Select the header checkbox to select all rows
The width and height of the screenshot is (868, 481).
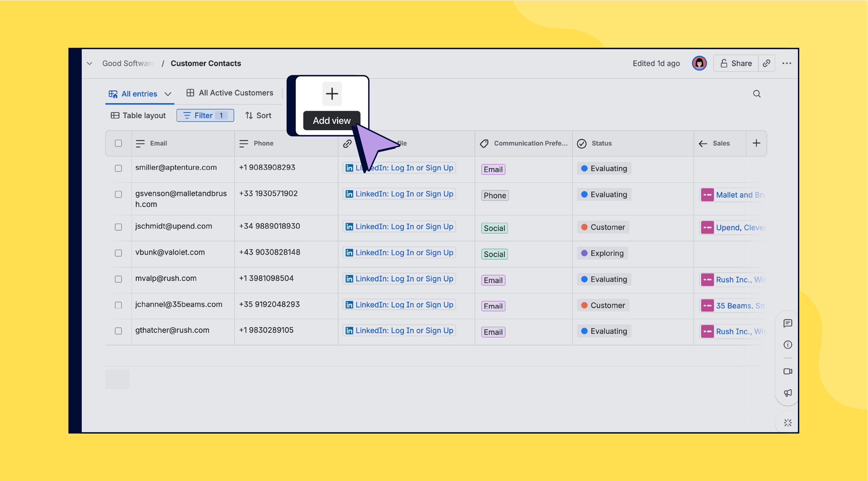pos(118,143)
